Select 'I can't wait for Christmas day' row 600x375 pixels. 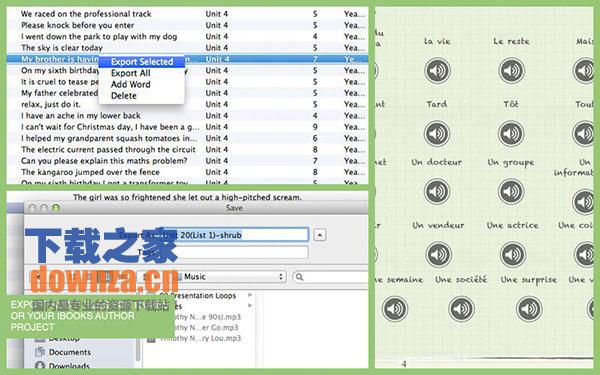188,127
